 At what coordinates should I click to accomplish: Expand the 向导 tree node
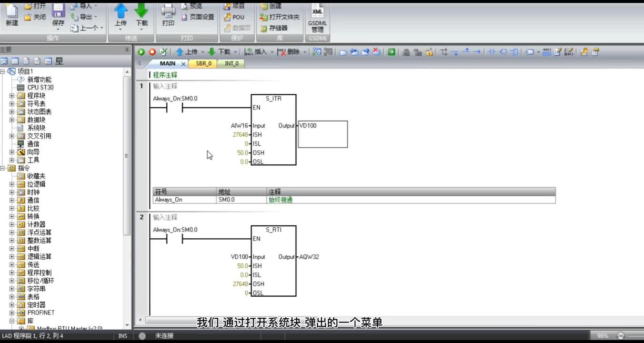[12, 152]
